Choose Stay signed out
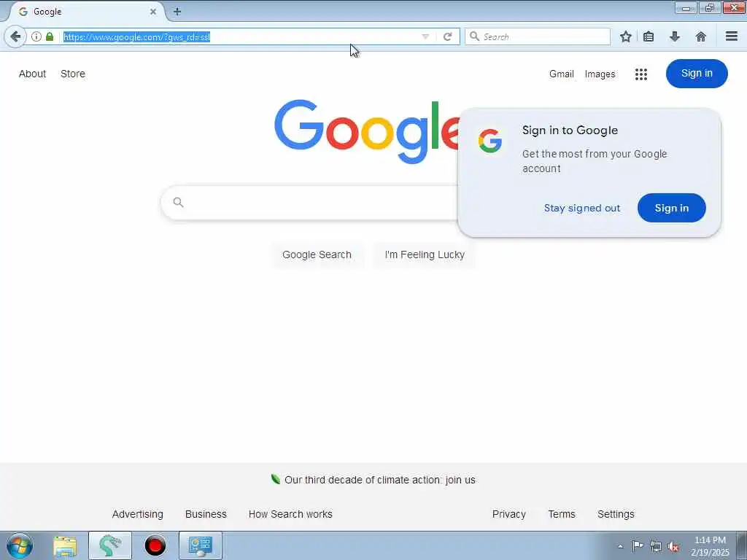This screenshot has height=560, width=747. point(582,208)
